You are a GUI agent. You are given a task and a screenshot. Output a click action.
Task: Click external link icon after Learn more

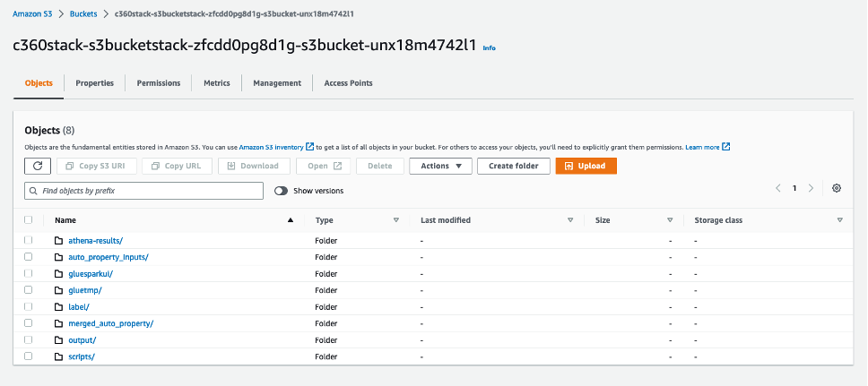pos(725,147)
